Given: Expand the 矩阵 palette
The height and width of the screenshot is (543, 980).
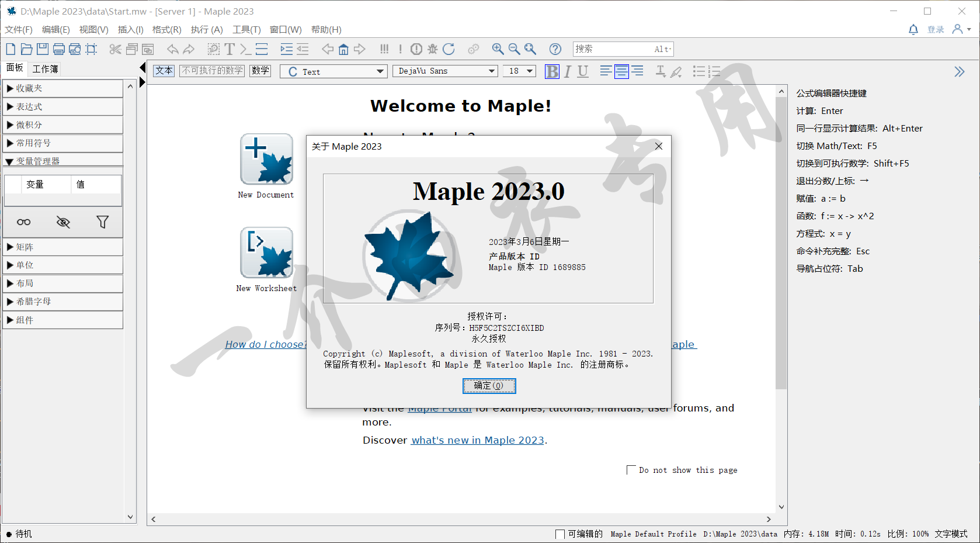Looking at the screenshot, I should pos(63,247).
